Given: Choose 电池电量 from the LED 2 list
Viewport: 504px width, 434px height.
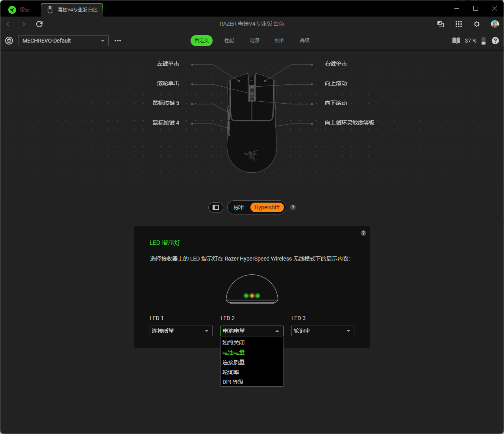Looking at the screenshot, I should 252,352.
